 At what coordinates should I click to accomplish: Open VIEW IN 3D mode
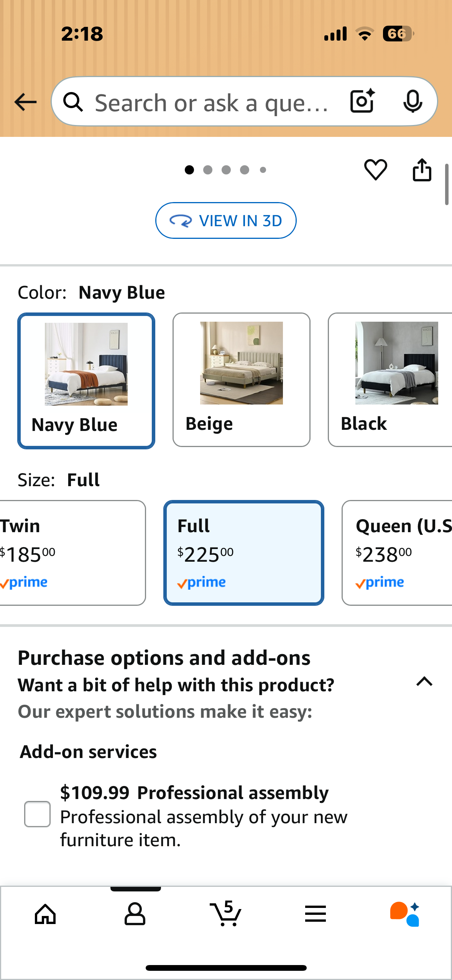[x=226, y=220]
